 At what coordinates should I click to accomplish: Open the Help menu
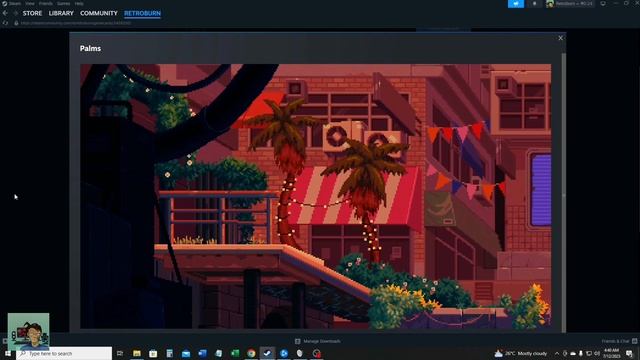tap(79, 3)
